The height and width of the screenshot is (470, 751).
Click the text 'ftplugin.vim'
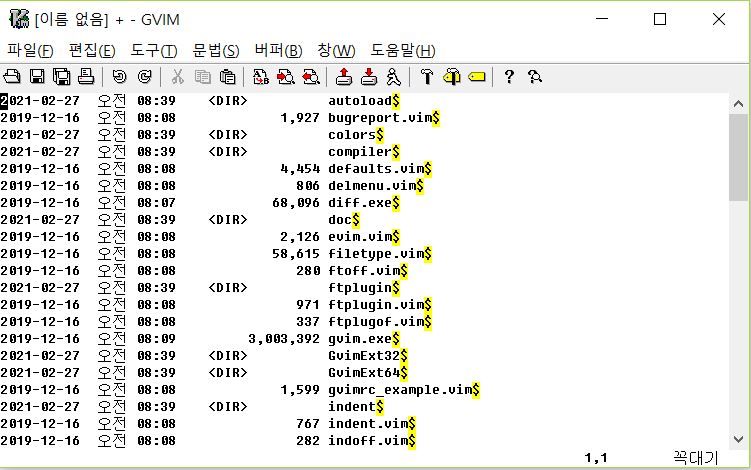376,305
